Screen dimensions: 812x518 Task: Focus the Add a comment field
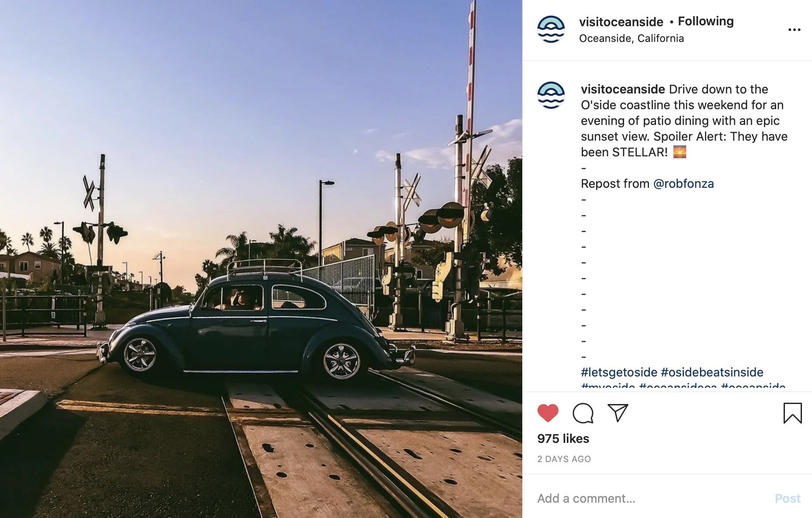(651, 498)
